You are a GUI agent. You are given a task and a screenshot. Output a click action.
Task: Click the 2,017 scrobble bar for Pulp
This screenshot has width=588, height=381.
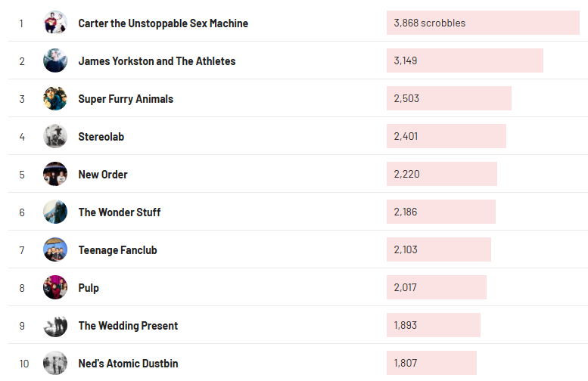pos(437,288)
